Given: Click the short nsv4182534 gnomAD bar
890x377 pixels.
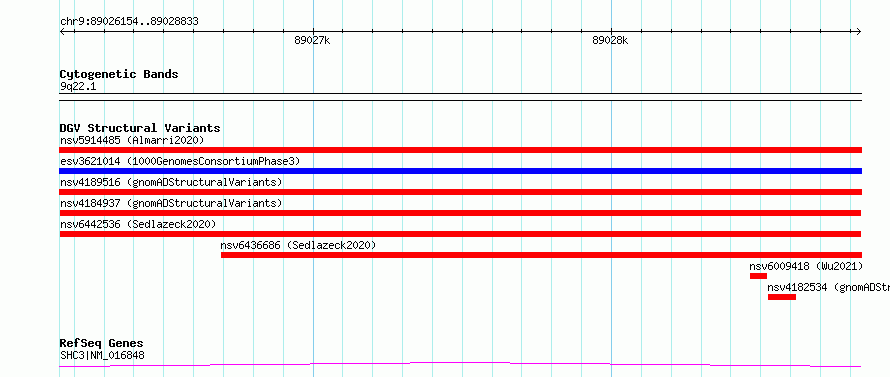Looking at the screenshot, I should [782, 297].
